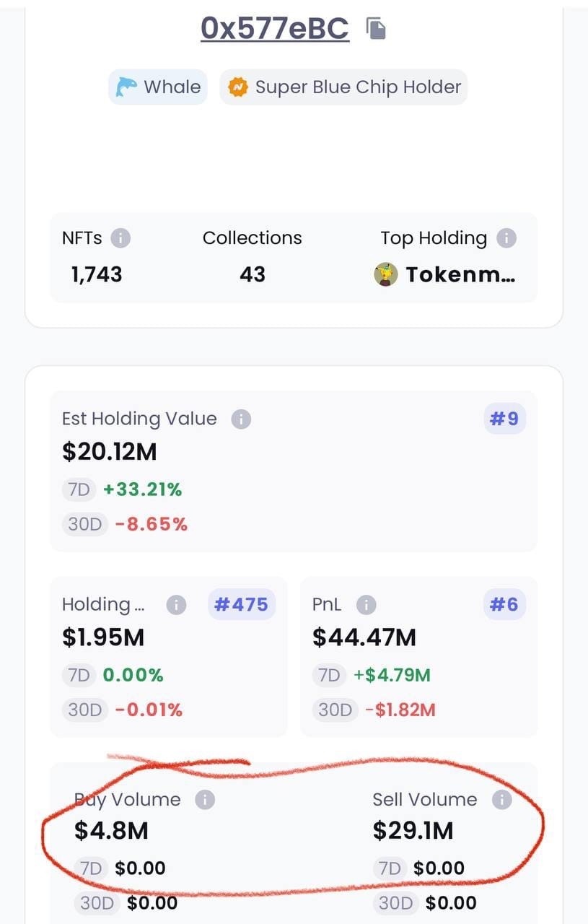Open the 0x577eBC address link
This screenshot has width=588, height=924.
point(275,27)
